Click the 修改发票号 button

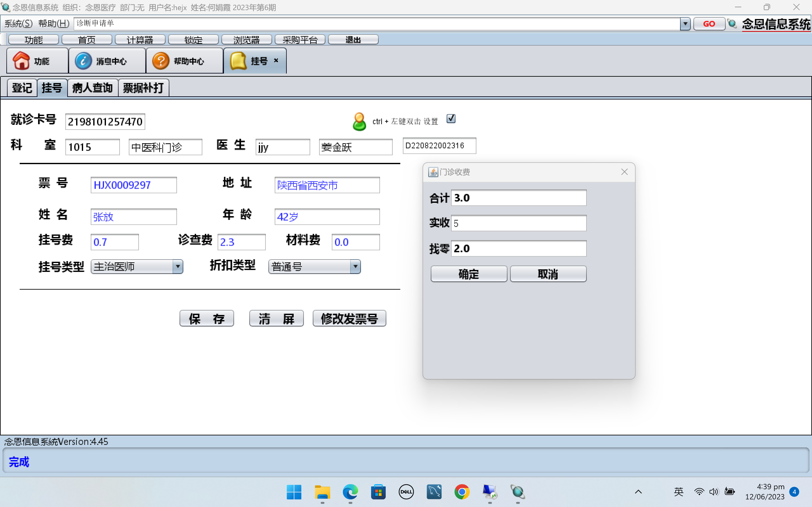click(x=349, y=318)
